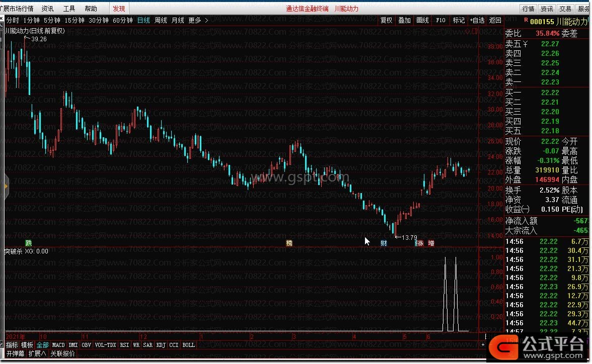Click the 总量 value 319910
This screenshot has height=364, width=592.
547,170
